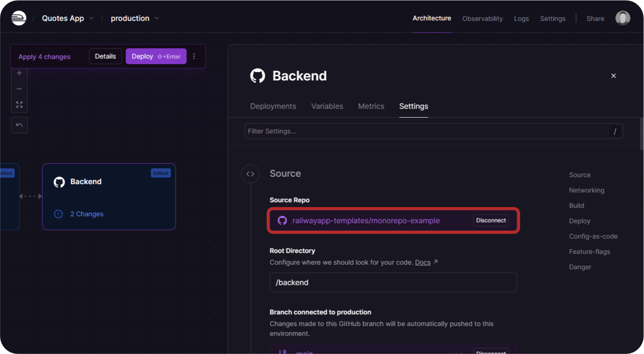The image size is (644, 354).
Task: Click the GitHub icon beside Backend title
Action: pyautogui.click(x=258, y=76)
